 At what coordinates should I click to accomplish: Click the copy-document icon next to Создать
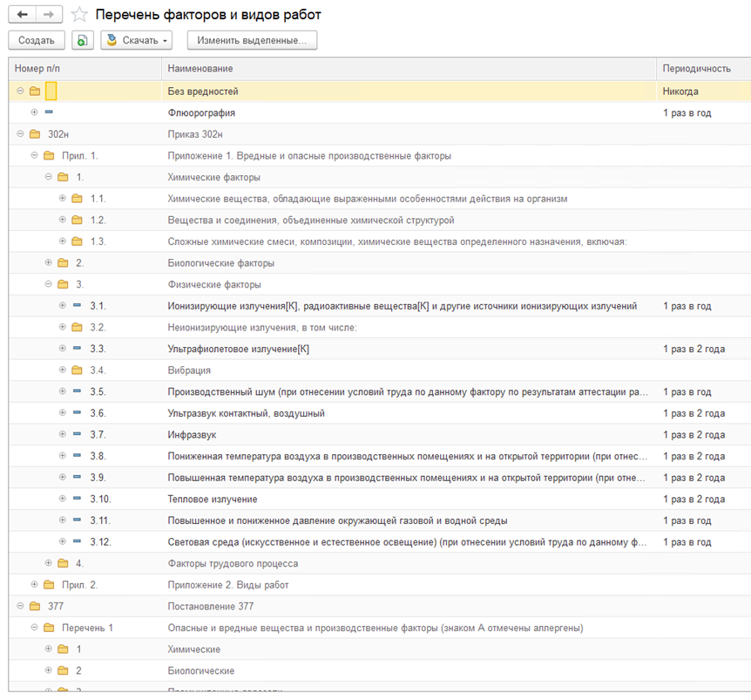click(83, 40)
